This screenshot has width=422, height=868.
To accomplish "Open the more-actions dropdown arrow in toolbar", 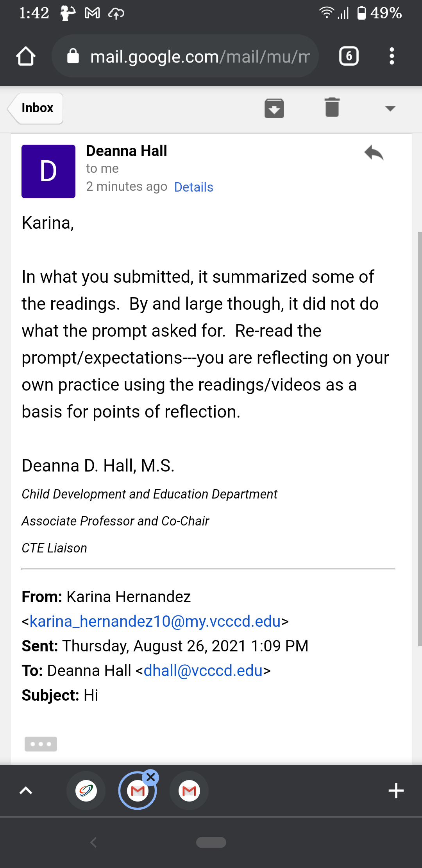I will click(390, 108).
